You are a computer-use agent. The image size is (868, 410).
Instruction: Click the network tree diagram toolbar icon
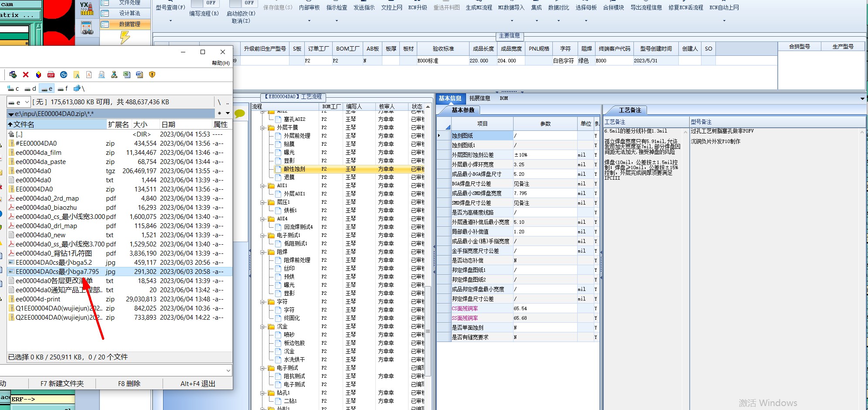pos(114,75)
